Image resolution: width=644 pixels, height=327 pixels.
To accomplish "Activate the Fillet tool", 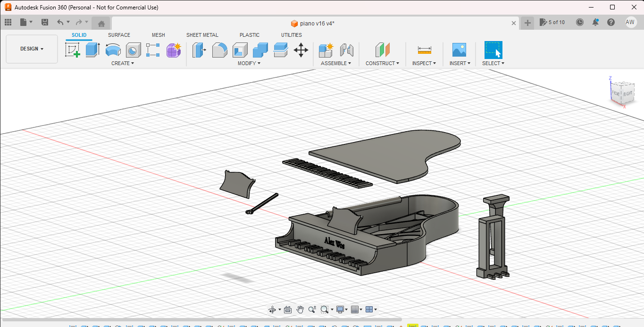I will (x=220, y=50).
